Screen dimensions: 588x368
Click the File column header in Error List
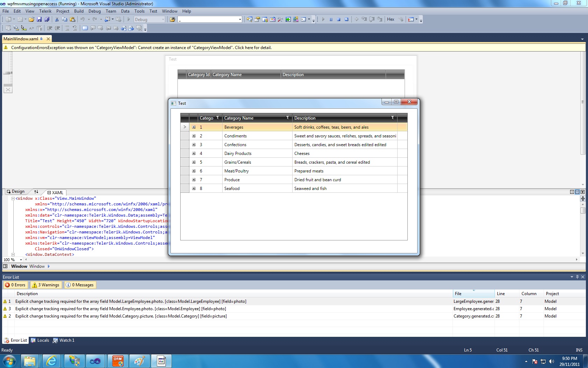pos(473,294)
